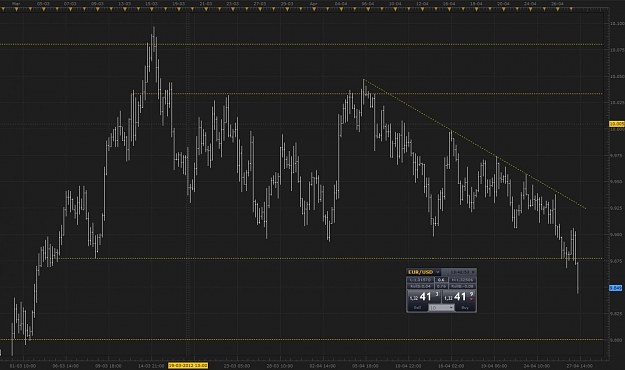This screenshot has height=370, width=625.
Task: Click the 09-03 18:00 bottom axis label
Action: pos(108,366)
